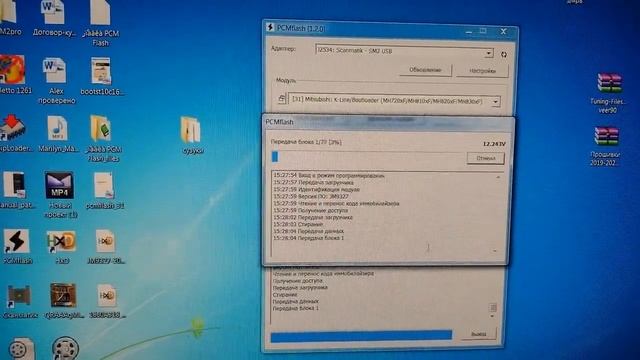640x360 pixels.
Task: Click the refresh adapters icon in PCMflash
Action: point(504,54)
